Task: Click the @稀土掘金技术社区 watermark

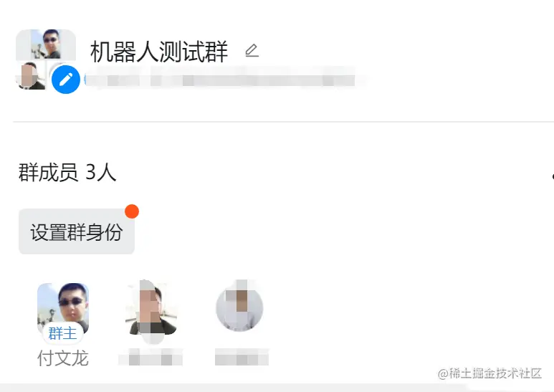Action: click(x=489, y=373)
